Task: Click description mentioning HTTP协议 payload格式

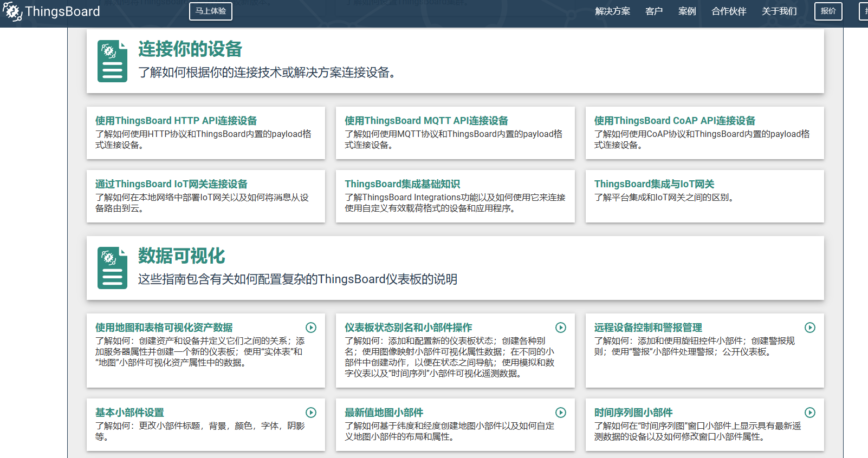Action: [203, 140]
